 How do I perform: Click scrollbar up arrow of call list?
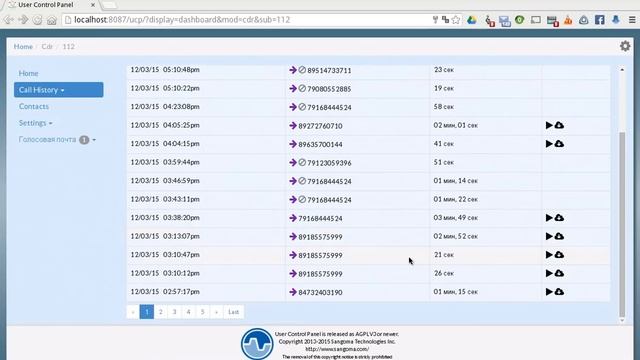coord(622,70)
